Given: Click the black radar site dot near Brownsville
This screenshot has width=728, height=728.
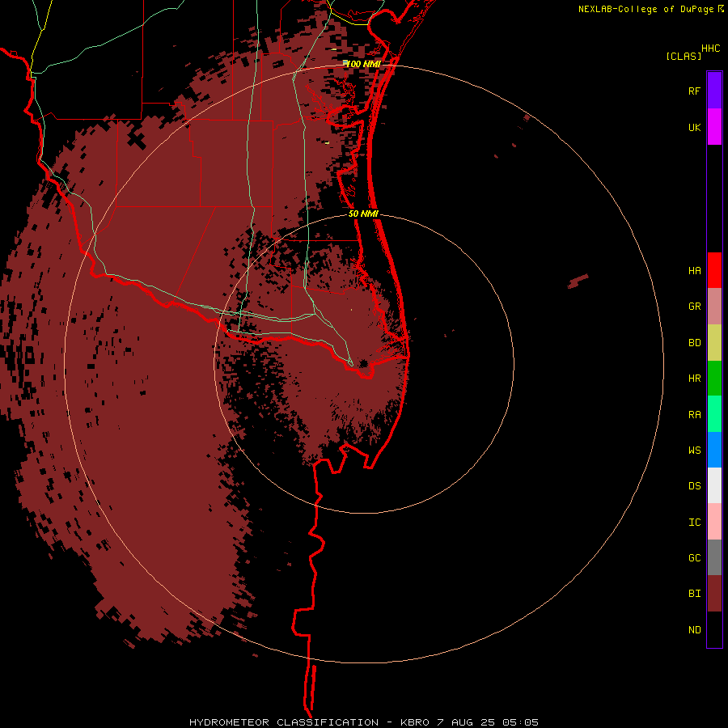Looking at the screenshot, I should tap(363, 363).
